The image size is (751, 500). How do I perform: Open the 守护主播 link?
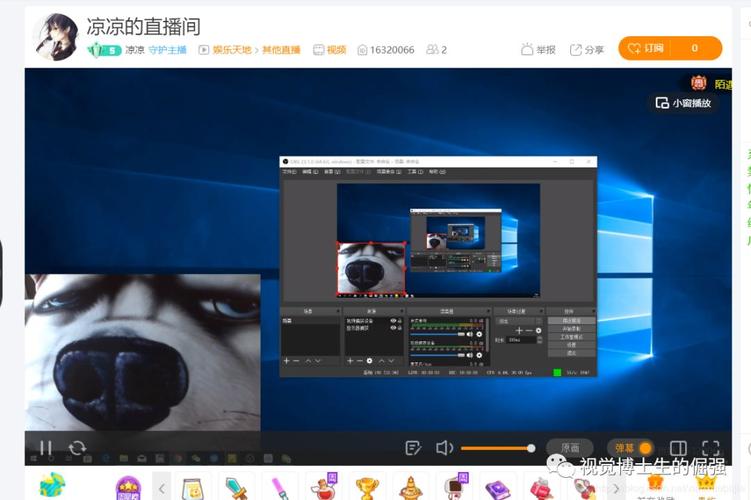(x=167, y=50)
